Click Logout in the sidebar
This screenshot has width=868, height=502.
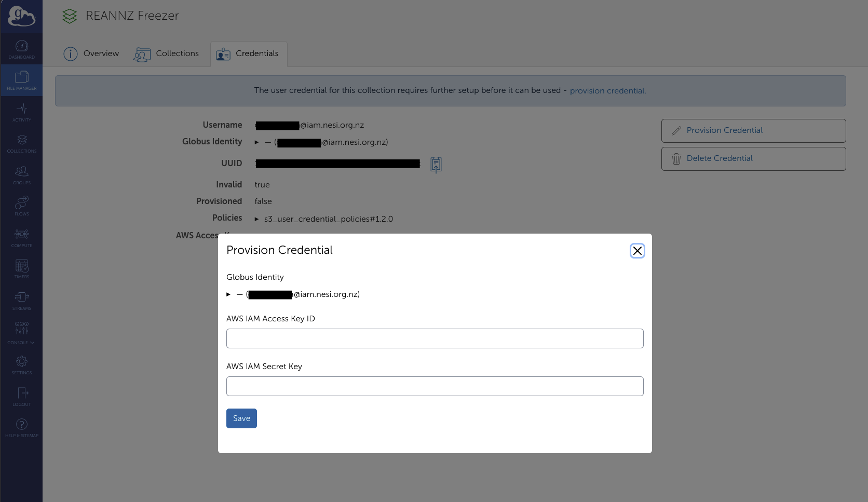(21, 397)
